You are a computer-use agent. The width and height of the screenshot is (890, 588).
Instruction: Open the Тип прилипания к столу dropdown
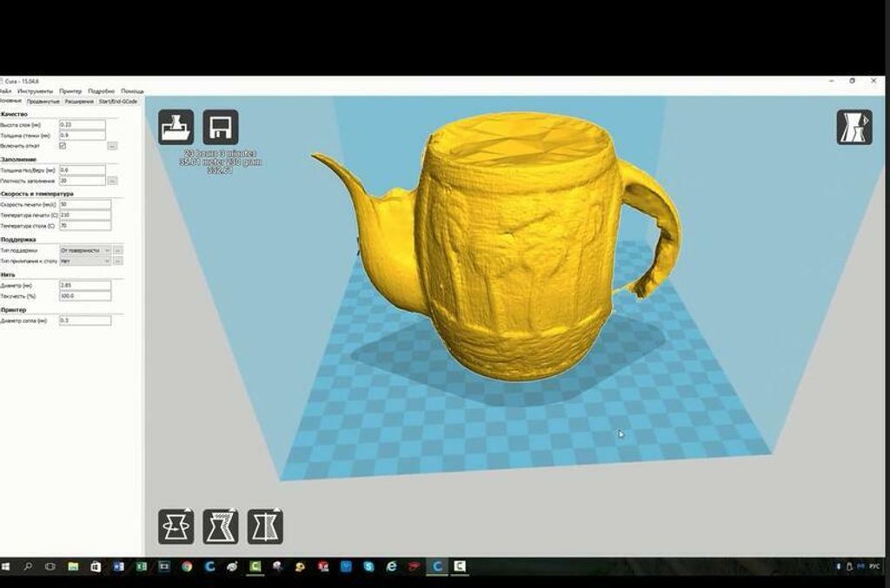pyautogui.click(x=85, y=261)
